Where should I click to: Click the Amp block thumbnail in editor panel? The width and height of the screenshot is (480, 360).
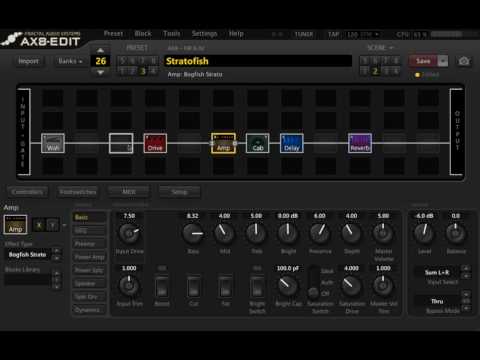[15, 224]
